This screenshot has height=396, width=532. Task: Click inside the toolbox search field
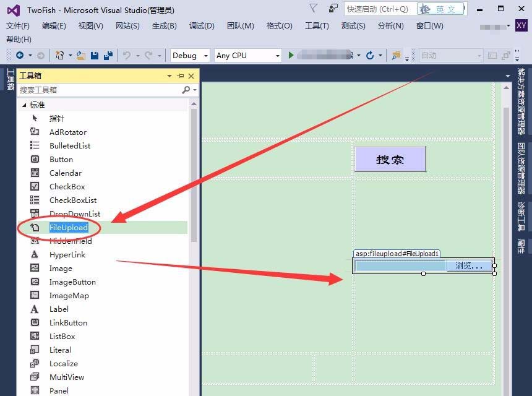[93, 90]
